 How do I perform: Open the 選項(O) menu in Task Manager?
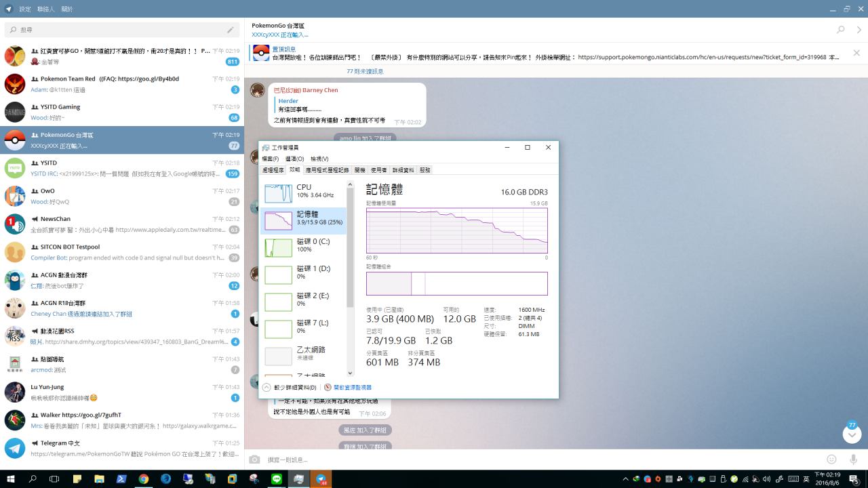coord(294,159)
